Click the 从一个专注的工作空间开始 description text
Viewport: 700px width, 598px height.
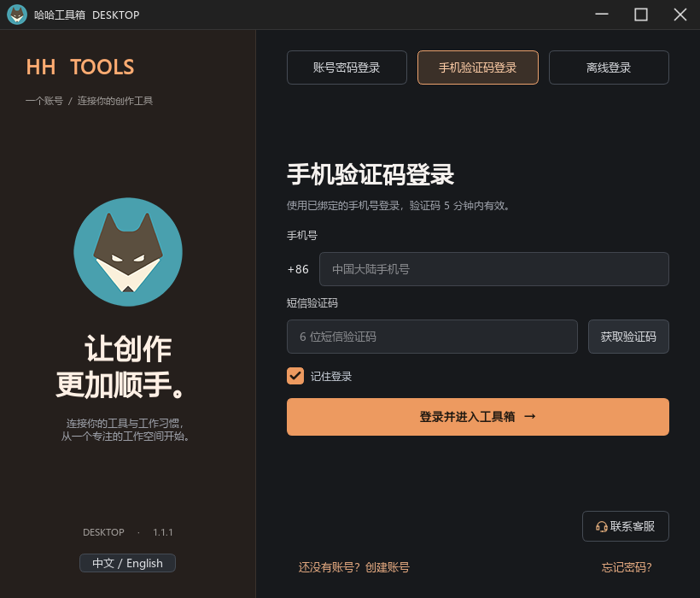pos(125,437)
